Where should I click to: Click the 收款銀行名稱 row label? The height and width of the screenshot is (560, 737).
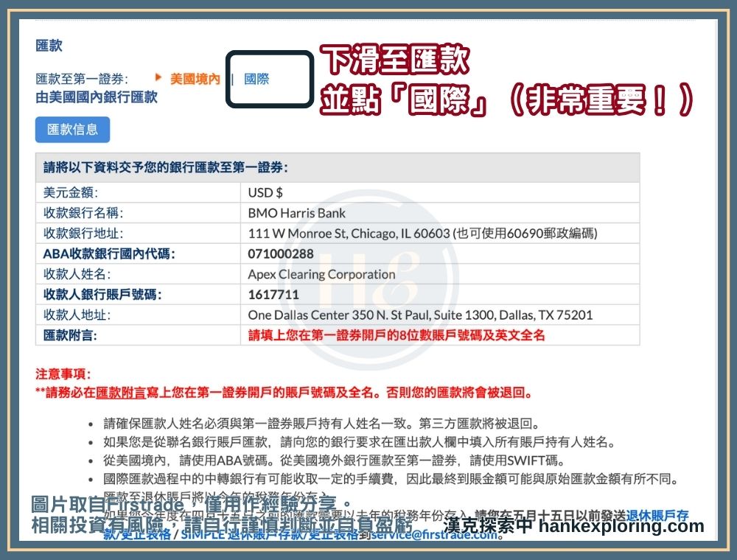pos(83,213)
